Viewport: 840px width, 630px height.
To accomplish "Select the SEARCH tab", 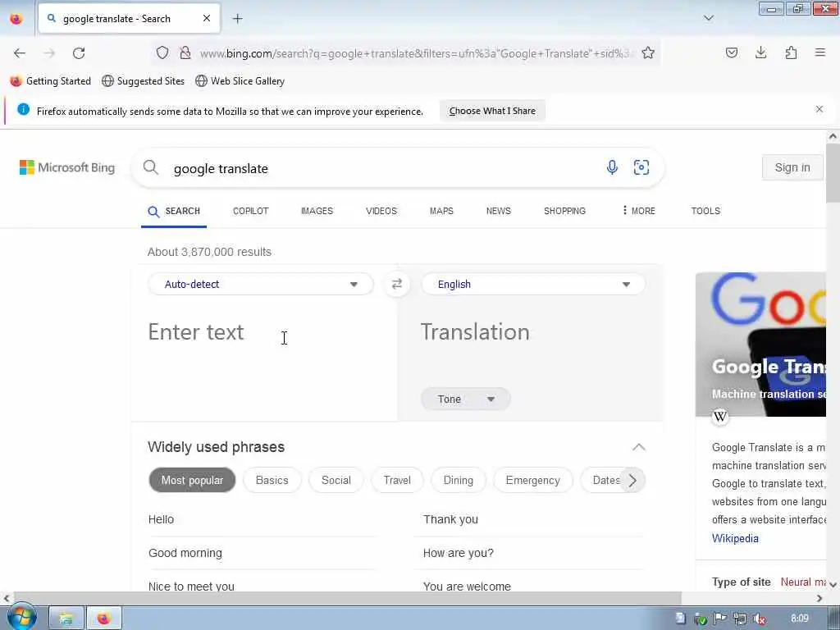I will [x=174, y=211].
